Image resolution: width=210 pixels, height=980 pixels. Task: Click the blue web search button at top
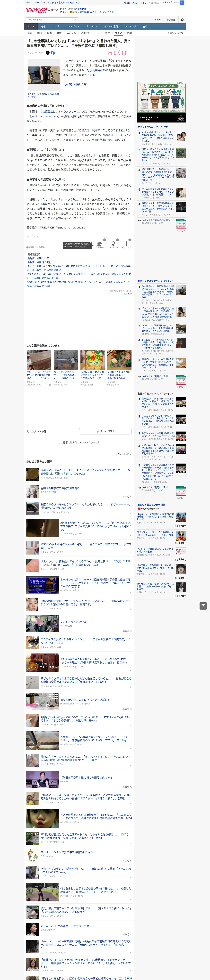coord(182,3)
